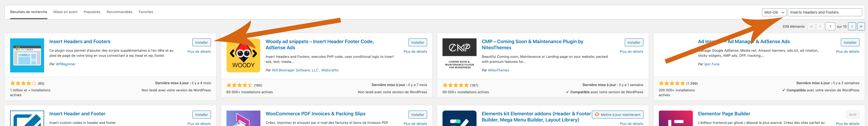Open Plus de détails for Woody ad snippets
Viewport: 868px width, 126px height.
click(x=415, y=52)
